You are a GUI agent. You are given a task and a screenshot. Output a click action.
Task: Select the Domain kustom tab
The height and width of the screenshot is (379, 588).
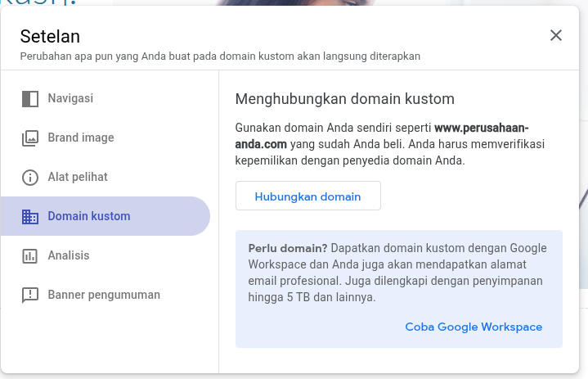pyautogui.click(x=105, y=216)
